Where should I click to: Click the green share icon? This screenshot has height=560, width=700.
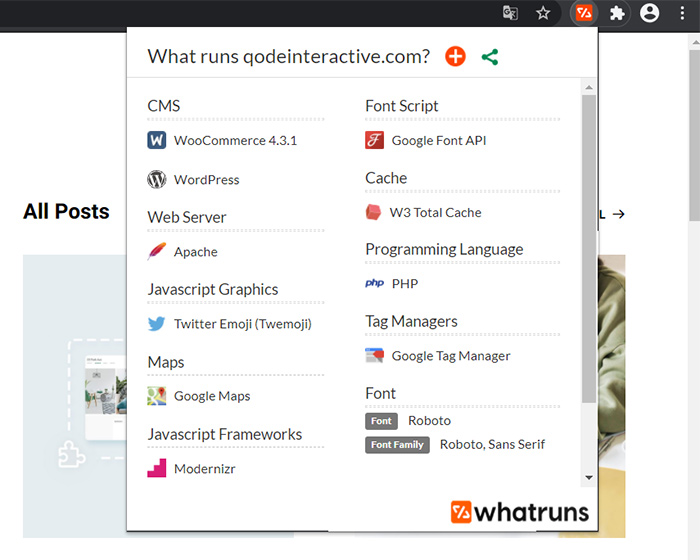tap(490, 57)
